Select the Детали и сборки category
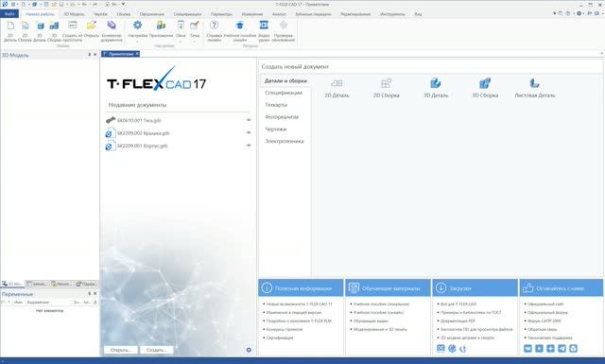The width and height of the screenshot is (605, 364). (285, 81)
